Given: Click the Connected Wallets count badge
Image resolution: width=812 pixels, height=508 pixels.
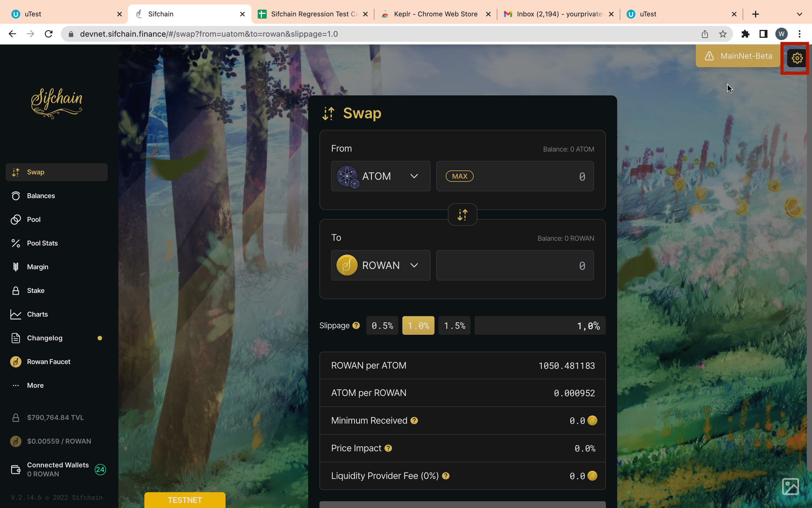Looking at the screenshot, I should pos(100,469).
